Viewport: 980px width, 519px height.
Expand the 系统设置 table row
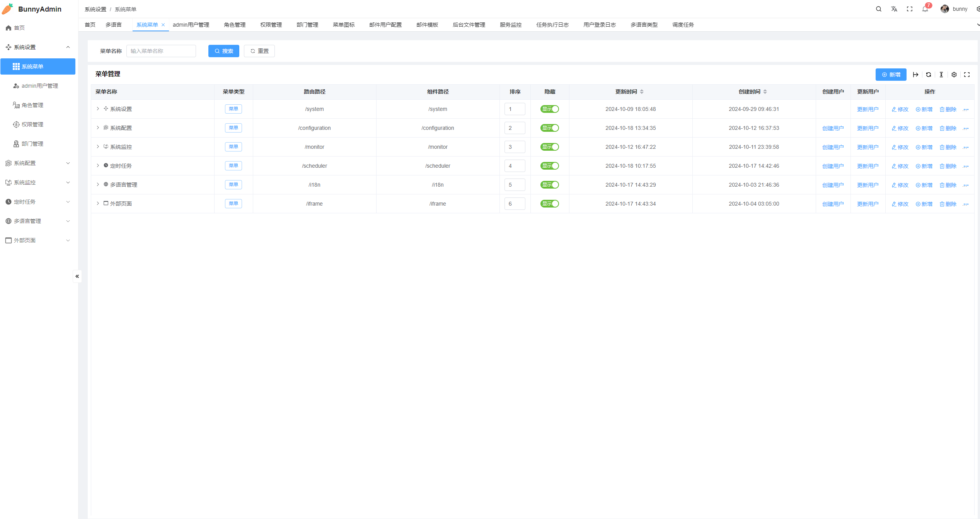[98, 109]
